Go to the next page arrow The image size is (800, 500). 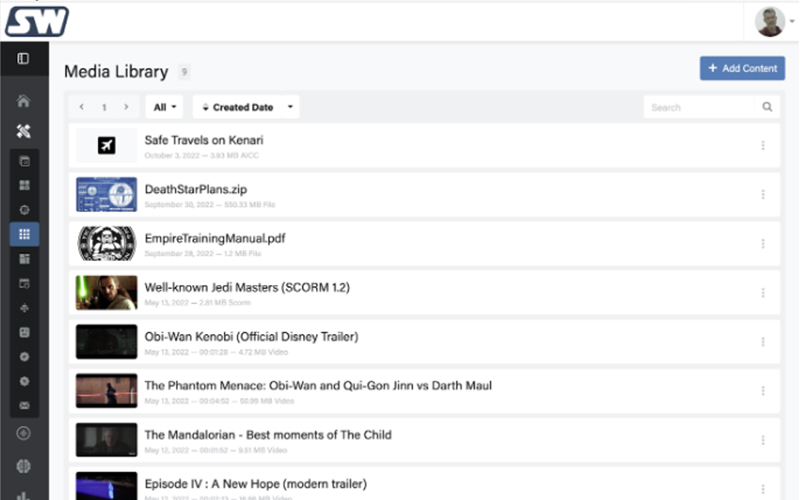126,107
